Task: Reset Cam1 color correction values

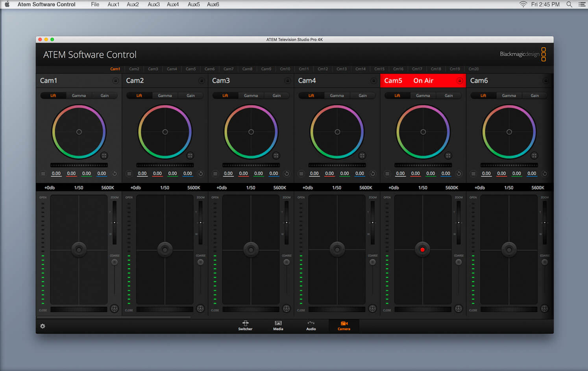Action: pos(115,174)
